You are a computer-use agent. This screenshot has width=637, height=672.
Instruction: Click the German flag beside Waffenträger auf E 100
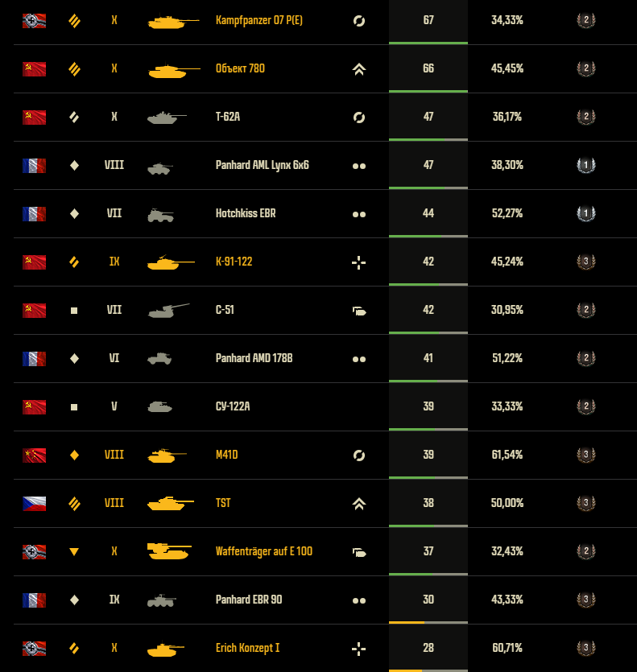(35, 551)
